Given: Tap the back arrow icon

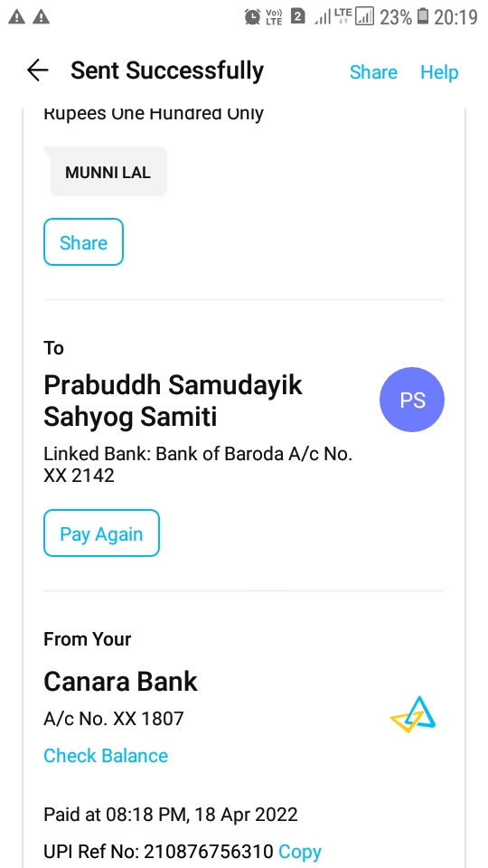Looking at the screenshot, I should pyautogui.click(x=38, y=71).
